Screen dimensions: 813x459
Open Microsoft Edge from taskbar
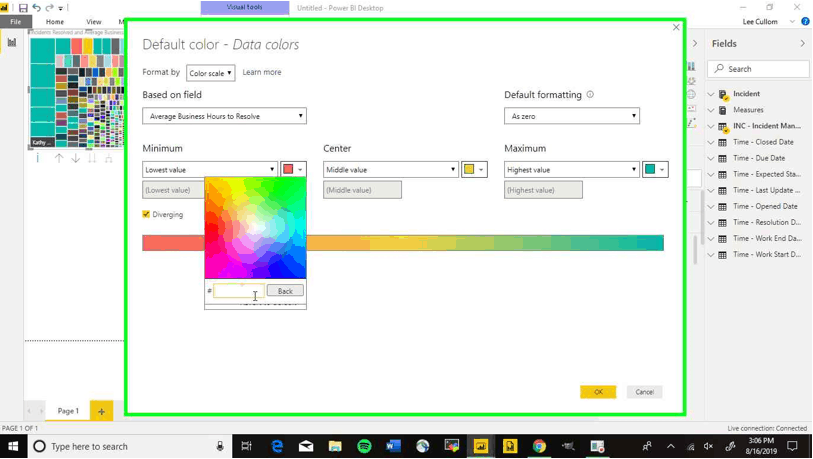[277, 446]
